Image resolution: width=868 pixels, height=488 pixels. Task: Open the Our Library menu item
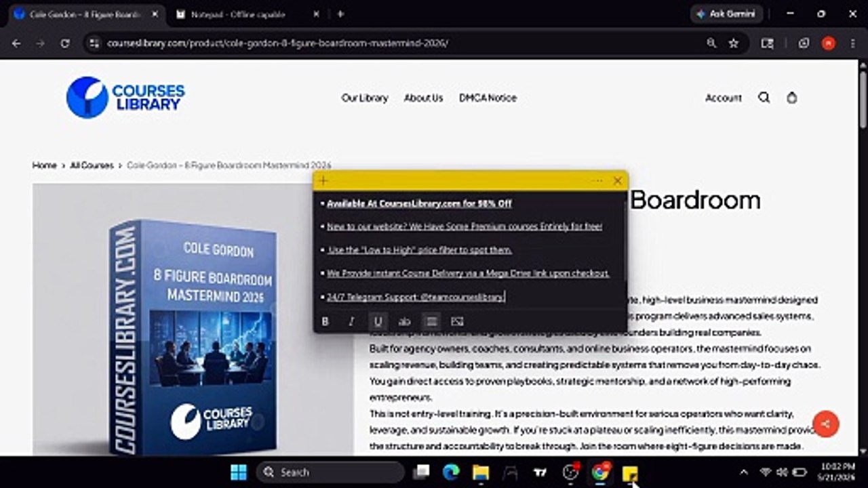[x=365, y=98]
